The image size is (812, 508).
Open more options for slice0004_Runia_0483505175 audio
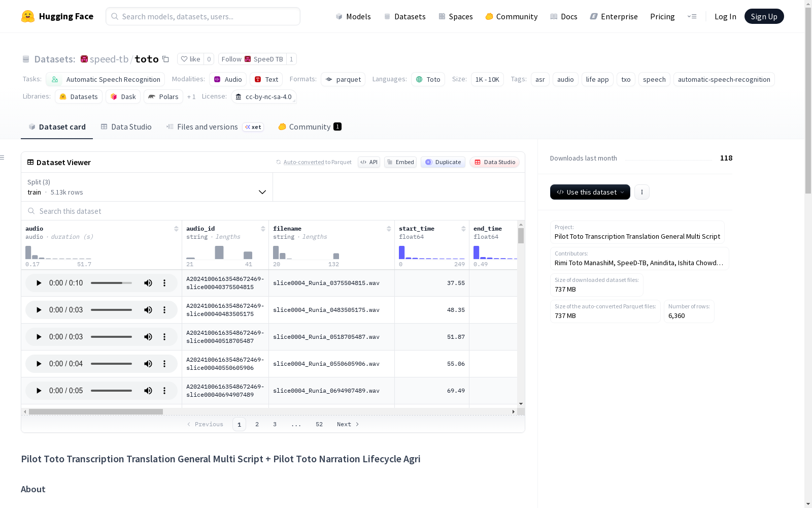coord(164,310)
